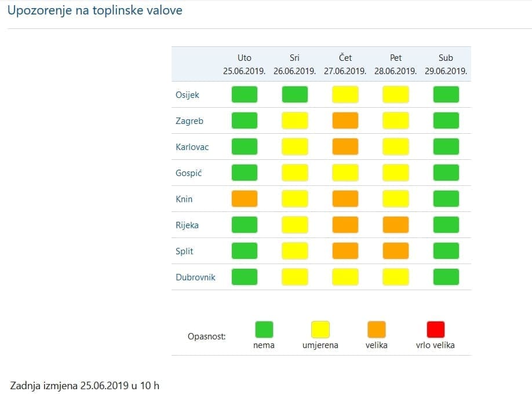Screen dimensions: 532x395
Task: Click Zagreb's orange Thursday warning box
Action: tap(345, 120)
